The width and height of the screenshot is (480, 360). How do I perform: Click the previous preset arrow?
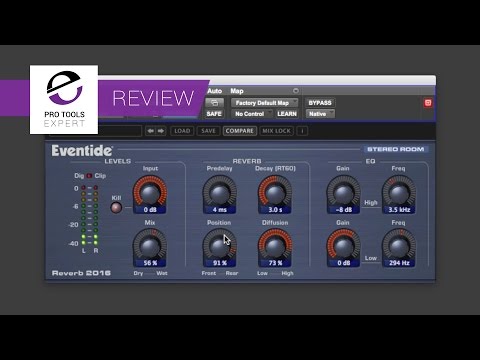pyautogui.click(x=151, y=131)
